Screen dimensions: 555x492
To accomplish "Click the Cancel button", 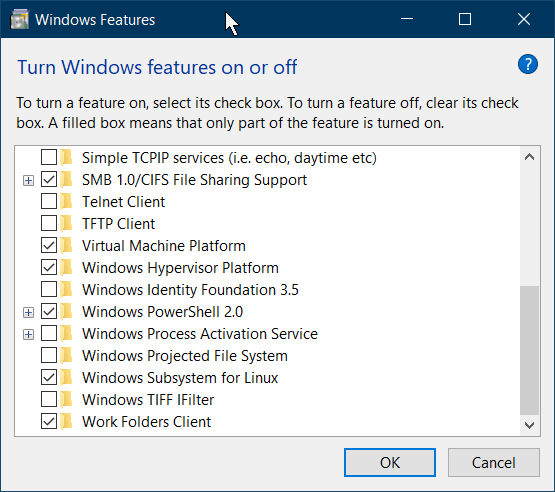I will tap(494, 462).
